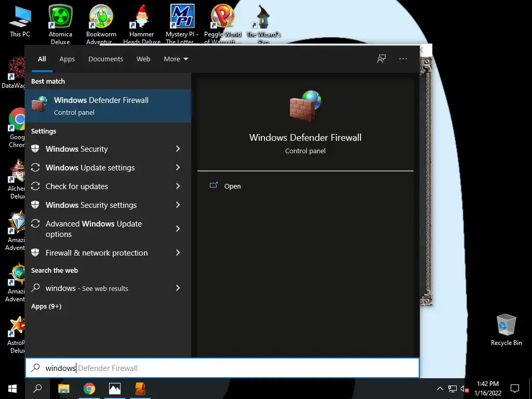This screenshot has width=532, height=399.
Task: Open the search options ellipsis menu
Action: [x=403, y=59]
